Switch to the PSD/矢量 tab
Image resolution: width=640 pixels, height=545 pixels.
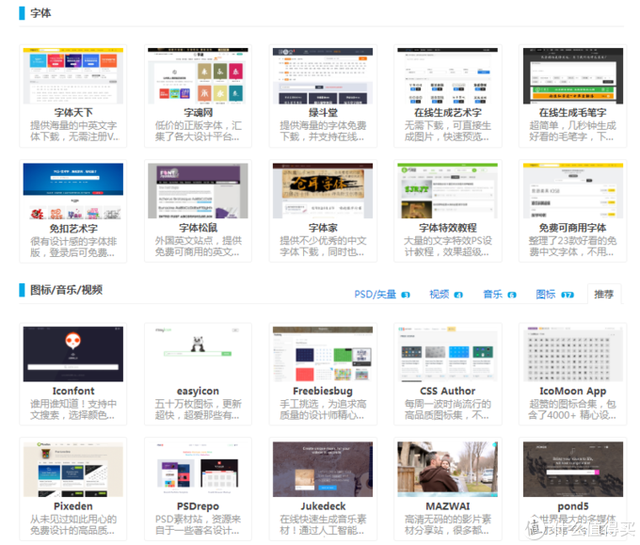[x=377, y=295]
